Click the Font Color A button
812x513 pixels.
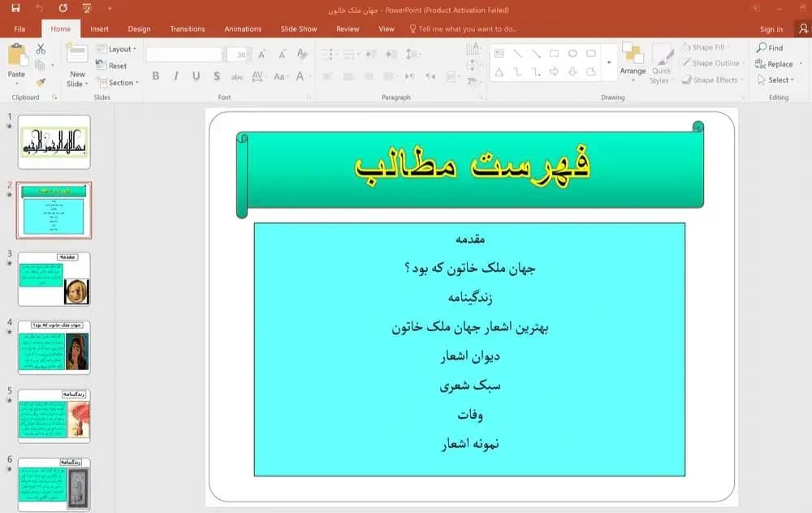click(300, 76)
